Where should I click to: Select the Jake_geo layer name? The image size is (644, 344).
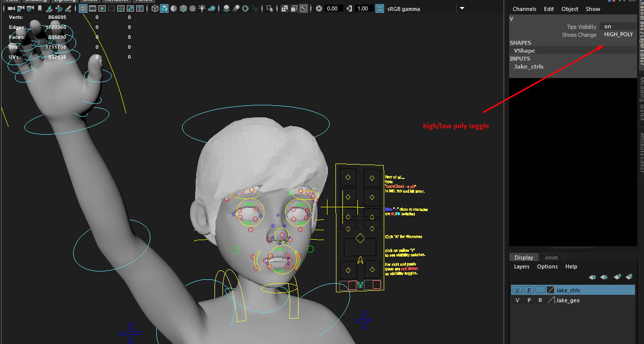pos(568,300)
